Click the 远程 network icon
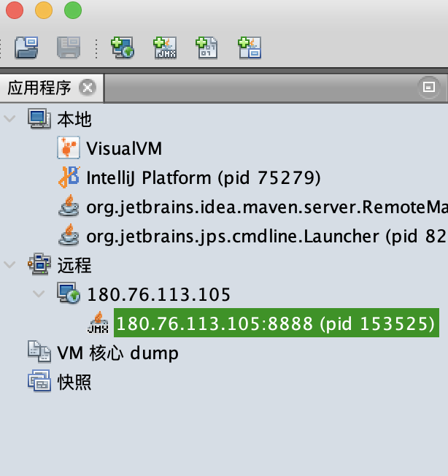The image size is (448, 476). 39,264
